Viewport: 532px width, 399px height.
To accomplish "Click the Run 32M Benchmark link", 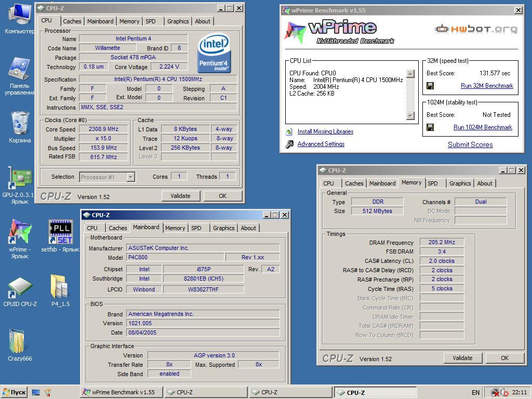I will (487, 86).
